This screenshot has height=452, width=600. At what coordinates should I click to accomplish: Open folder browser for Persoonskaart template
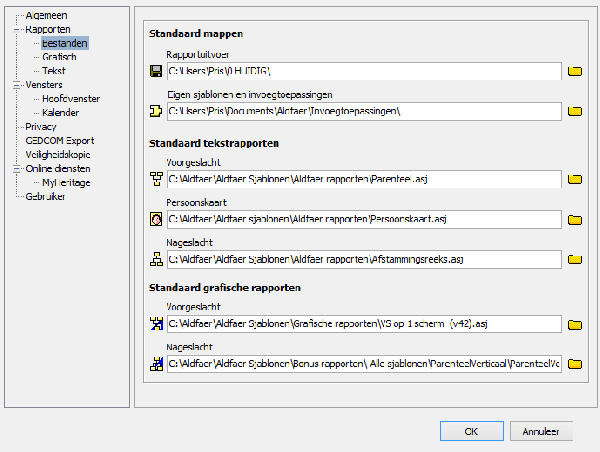pos(575,219)
